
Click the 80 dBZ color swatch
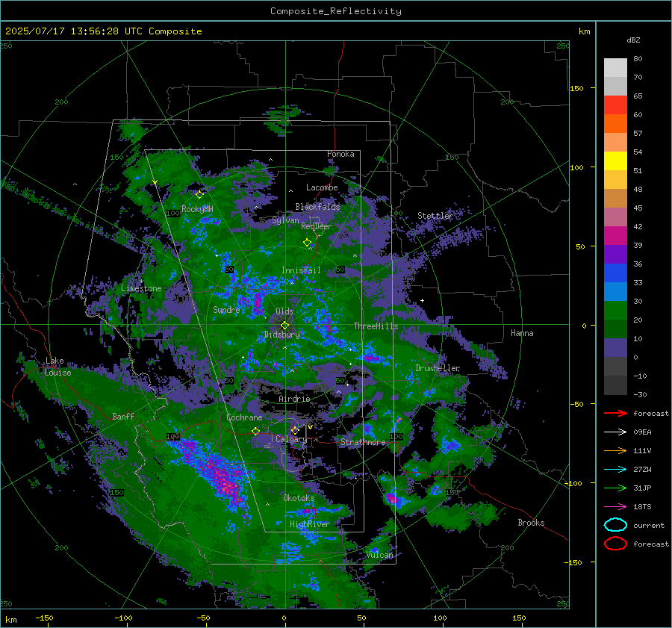point(615,67)
